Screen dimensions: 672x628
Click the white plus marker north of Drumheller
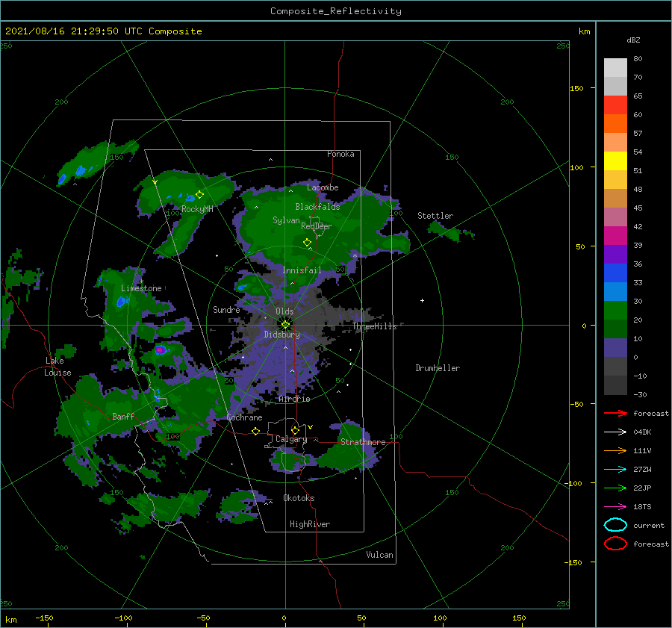[x=422, y=300]
